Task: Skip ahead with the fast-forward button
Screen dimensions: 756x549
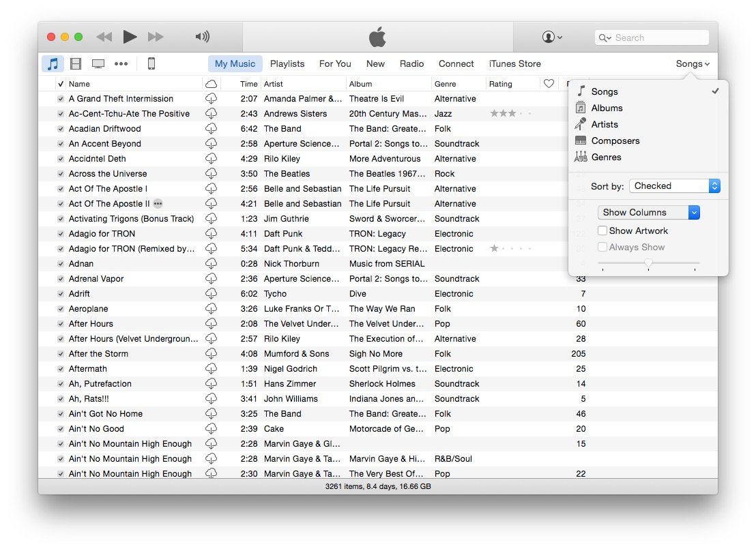Action: pyautogui.click(x=156, y=37)
